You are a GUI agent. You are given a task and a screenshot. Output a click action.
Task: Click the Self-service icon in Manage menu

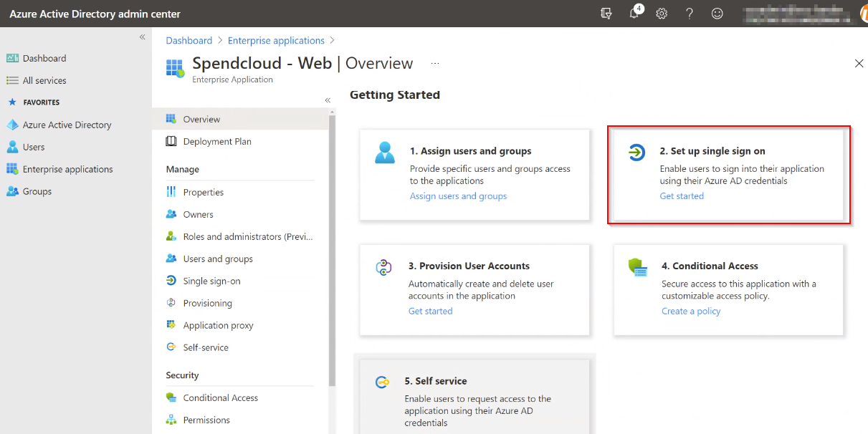[171, 347]
